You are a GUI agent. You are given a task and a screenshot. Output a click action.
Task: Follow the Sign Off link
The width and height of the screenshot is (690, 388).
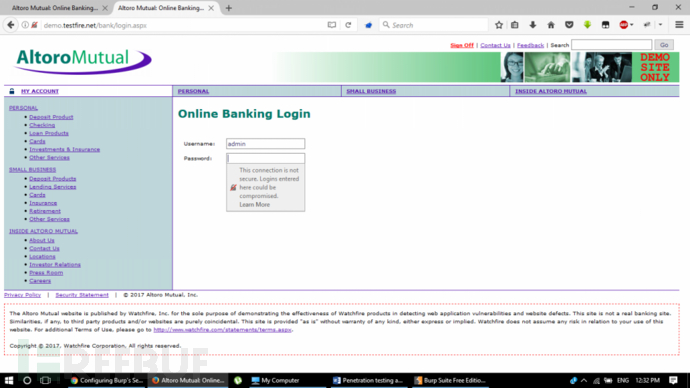462,45
